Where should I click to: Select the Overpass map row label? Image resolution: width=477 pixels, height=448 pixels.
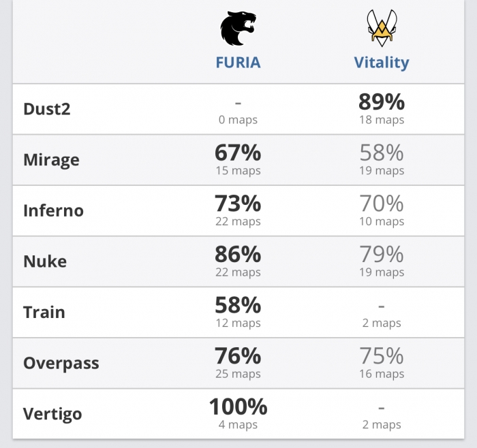click(61, 363)
